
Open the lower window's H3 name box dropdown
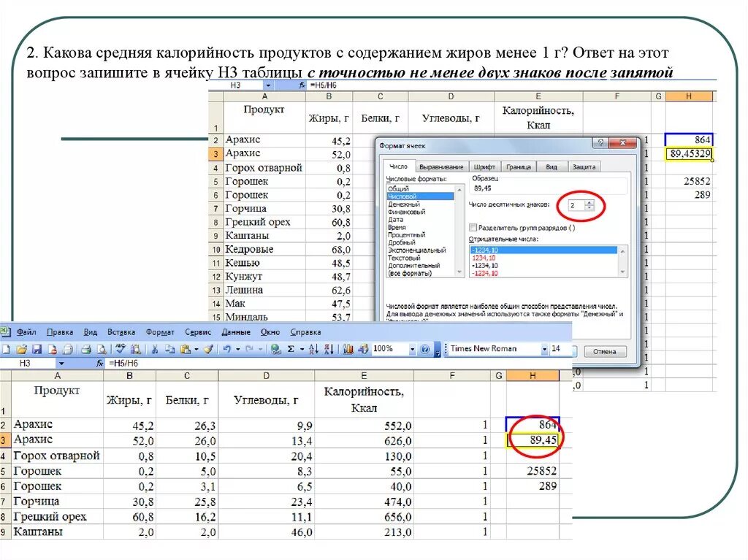61,364
